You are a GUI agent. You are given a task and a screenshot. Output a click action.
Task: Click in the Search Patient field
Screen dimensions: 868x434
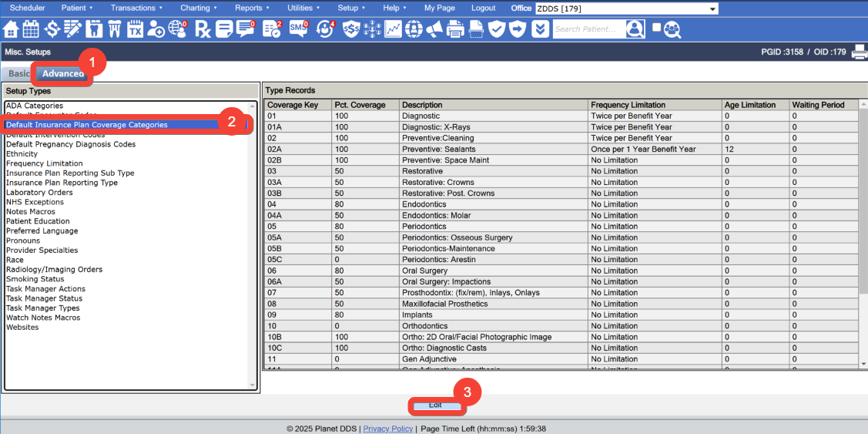(589, 29)
